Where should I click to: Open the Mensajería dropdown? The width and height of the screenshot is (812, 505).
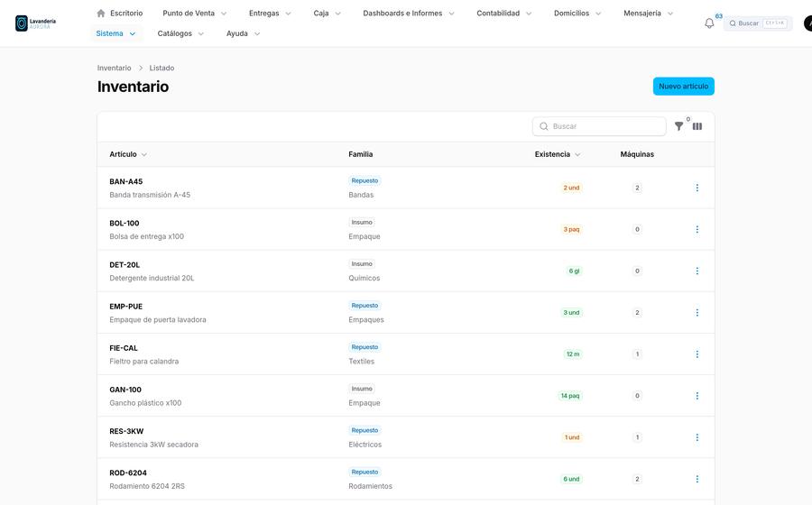click(649, 13)
